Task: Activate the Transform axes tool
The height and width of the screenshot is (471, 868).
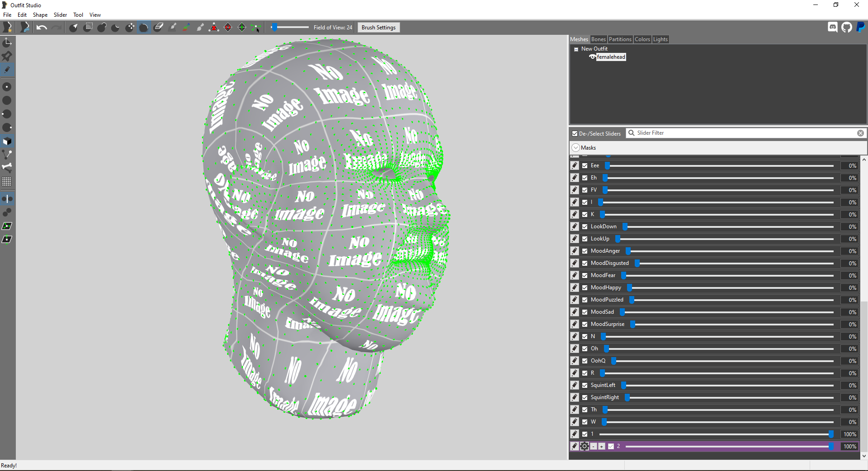Action: (7, 42)
